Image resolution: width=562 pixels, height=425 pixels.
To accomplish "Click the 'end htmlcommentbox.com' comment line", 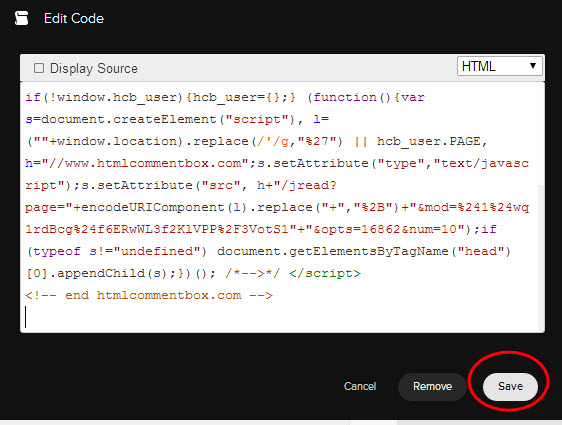I will (x=149, y=295).
